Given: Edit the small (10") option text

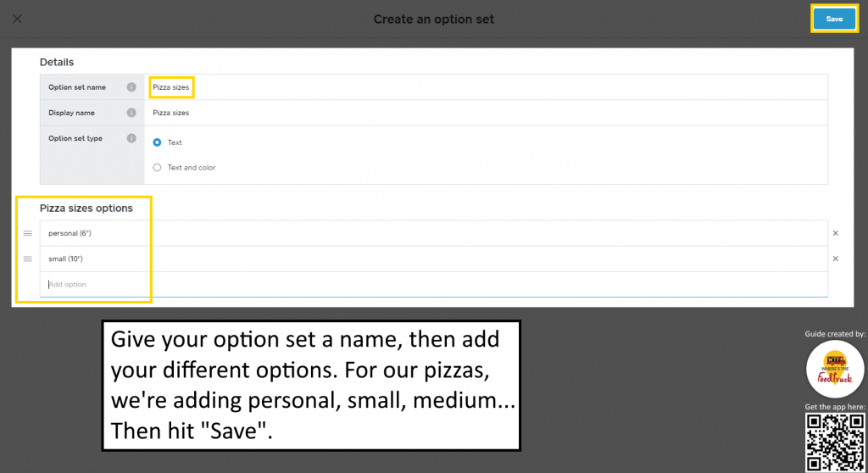Looking at the screenshot, I should [433, 259].
